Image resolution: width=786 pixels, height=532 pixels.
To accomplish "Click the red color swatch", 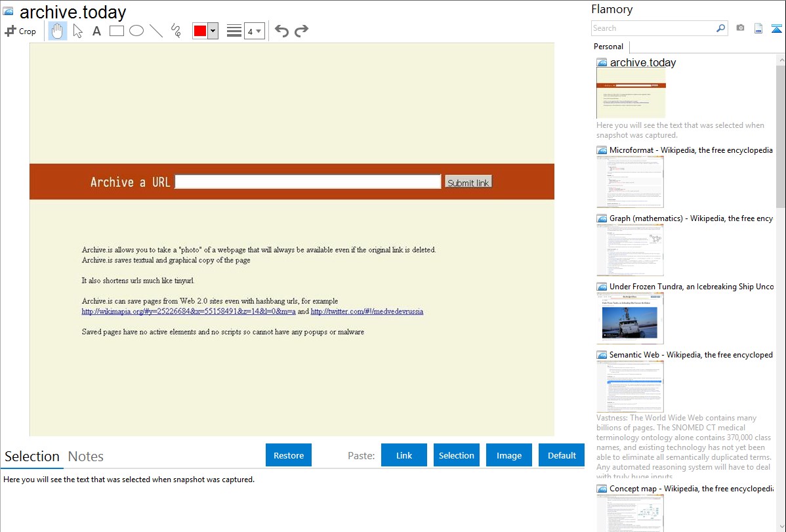I will [200, 31].
